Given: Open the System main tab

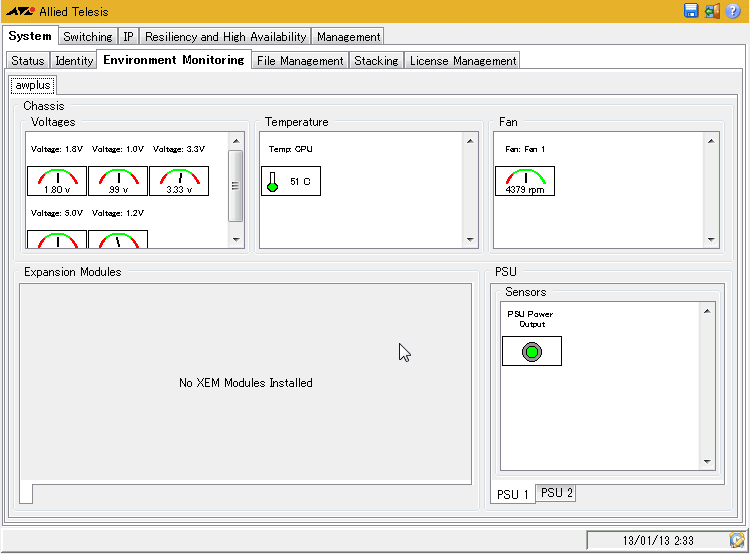Looking at the screenshot, I should (30, 36).
